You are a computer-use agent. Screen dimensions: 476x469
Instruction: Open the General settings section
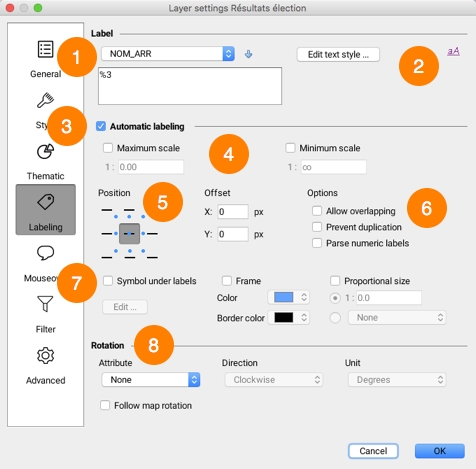point(45,59)
